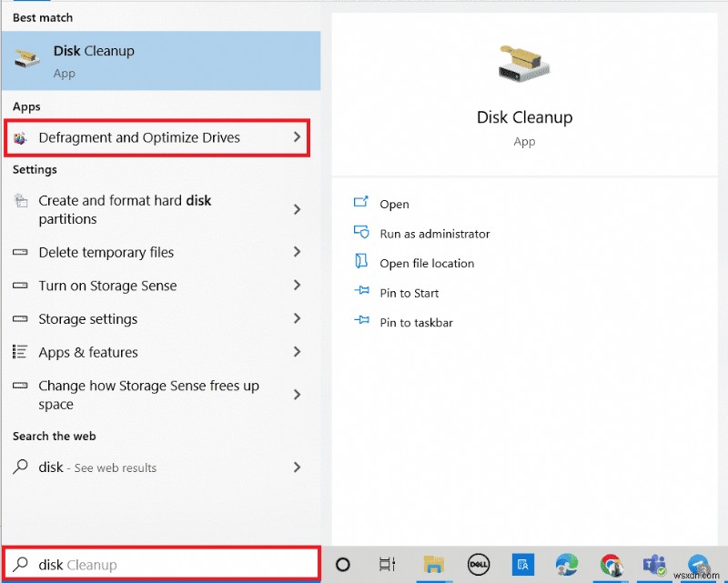Open the Storage settings result
728x583 pixels.
click(87, 319)
